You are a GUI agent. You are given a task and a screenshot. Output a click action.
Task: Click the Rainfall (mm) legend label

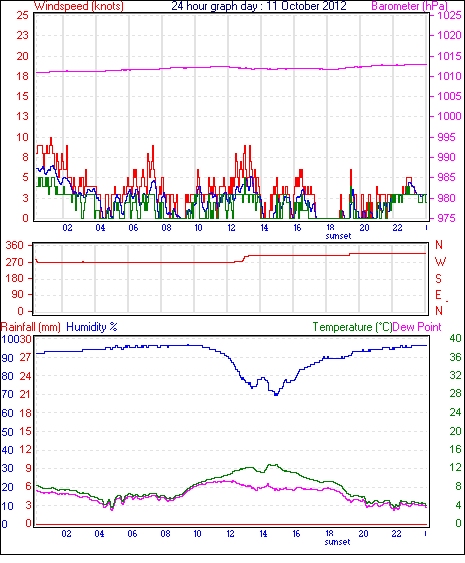coord(31,327)
